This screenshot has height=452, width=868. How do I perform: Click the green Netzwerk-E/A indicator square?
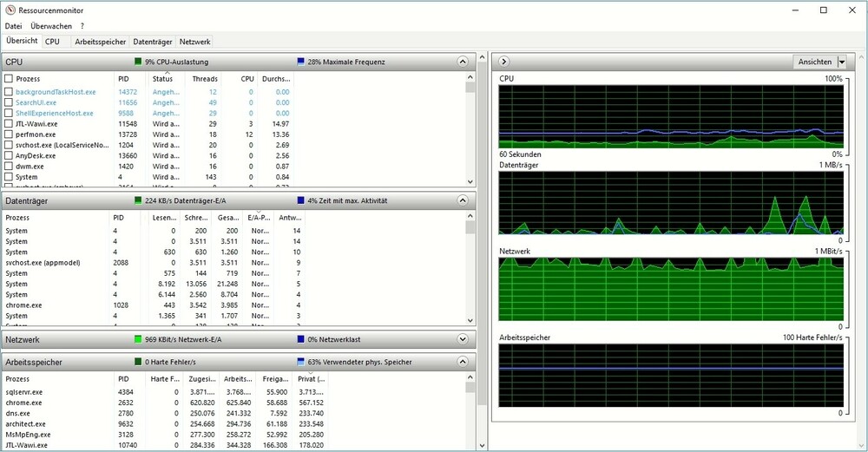pos(138,339)
